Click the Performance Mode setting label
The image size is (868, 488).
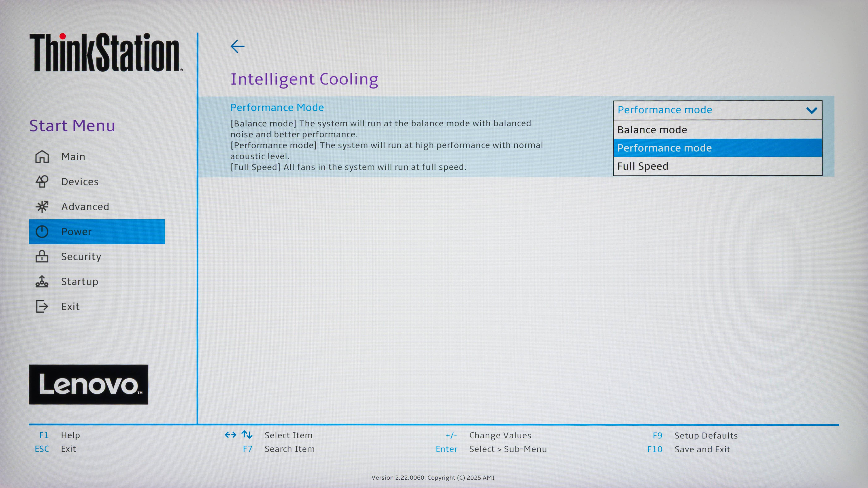pyautogui.click(x=277, y=107)
